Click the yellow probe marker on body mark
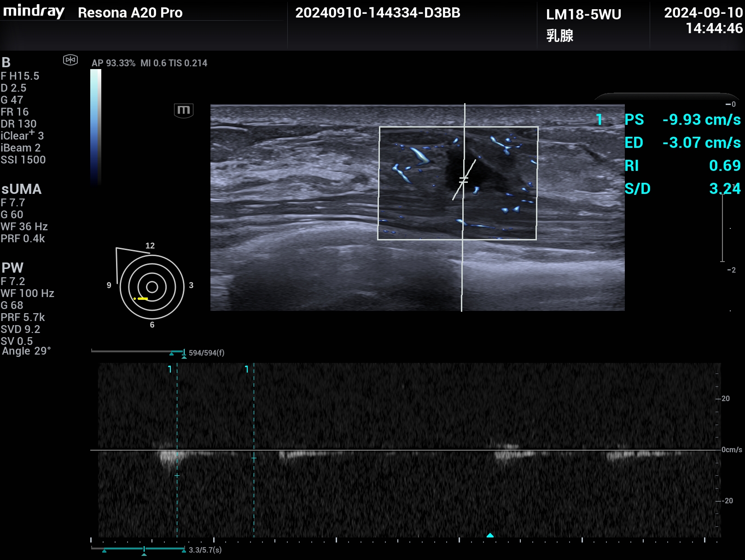Viewport: 745px width, 560px height. coord(142,298)
